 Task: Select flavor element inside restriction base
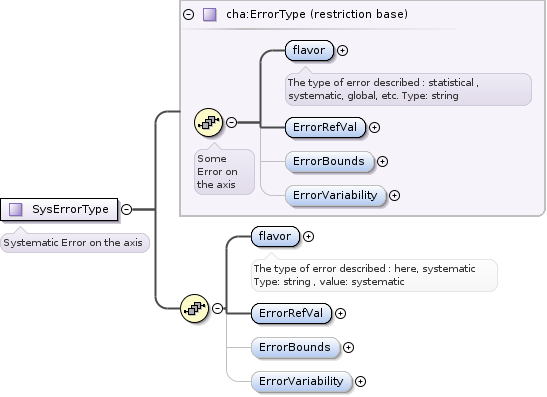(x=309, y=51)
